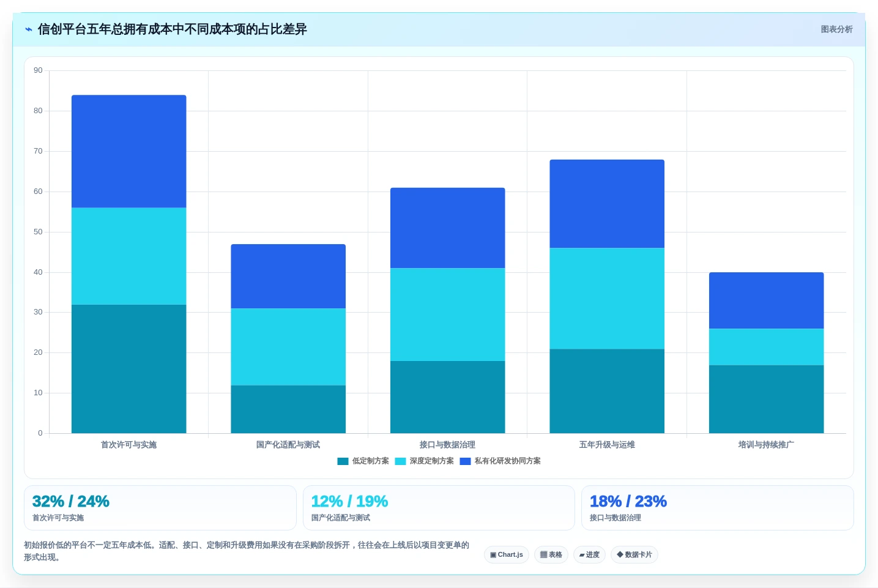
Task: Click the teal segment of 接口与数据治理 bar
Action: click(x=448, y=397)
